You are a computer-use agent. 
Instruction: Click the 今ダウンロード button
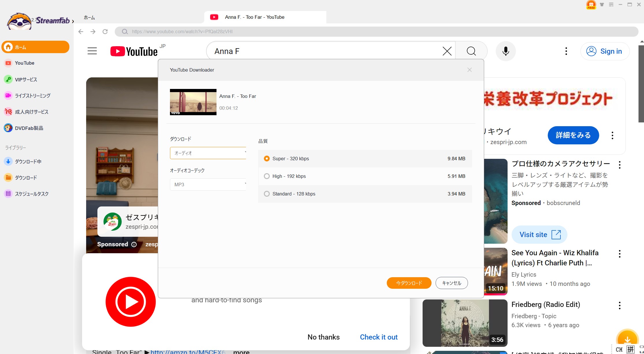click(409, 283)
